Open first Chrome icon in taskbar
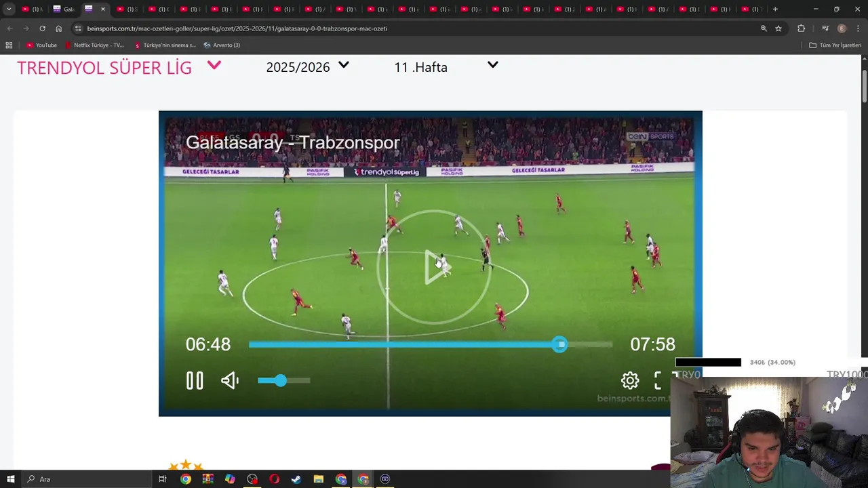Screen dimensions: 868x488 [x=185, y=479]
